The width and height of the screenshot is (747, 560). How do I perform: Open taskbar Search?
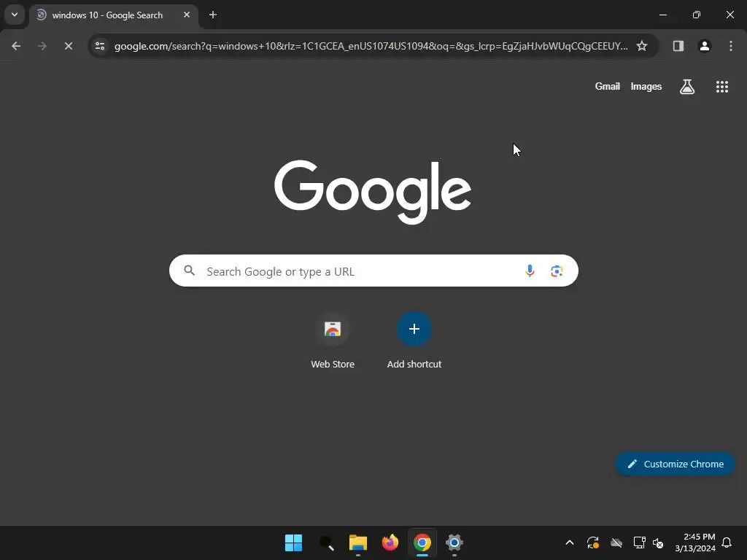[326, 542]
